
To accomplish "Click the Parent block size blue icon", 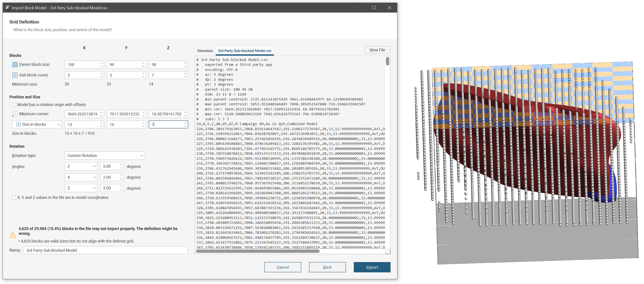I will (15, 65).
